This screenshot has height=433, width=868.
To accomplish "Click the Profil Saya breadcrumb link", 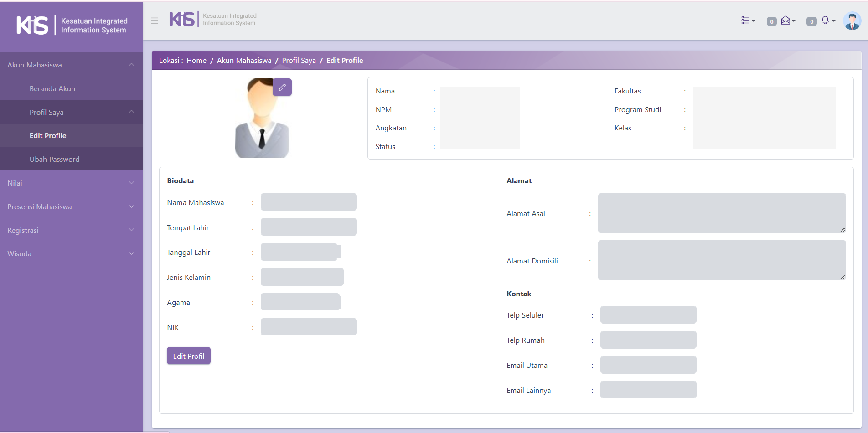I will pyautogui.click(x=299, y=60).
